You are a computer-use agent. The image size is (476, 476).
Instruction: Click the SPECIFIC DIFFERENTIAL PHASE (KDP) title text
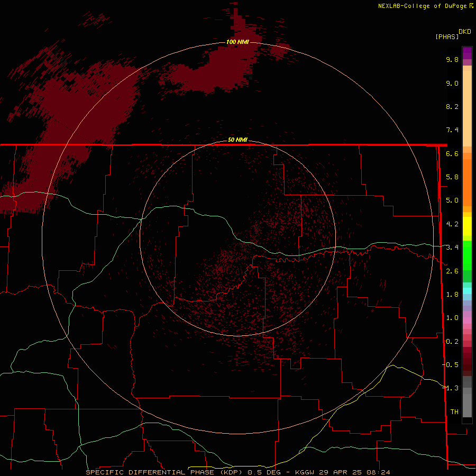164,472
